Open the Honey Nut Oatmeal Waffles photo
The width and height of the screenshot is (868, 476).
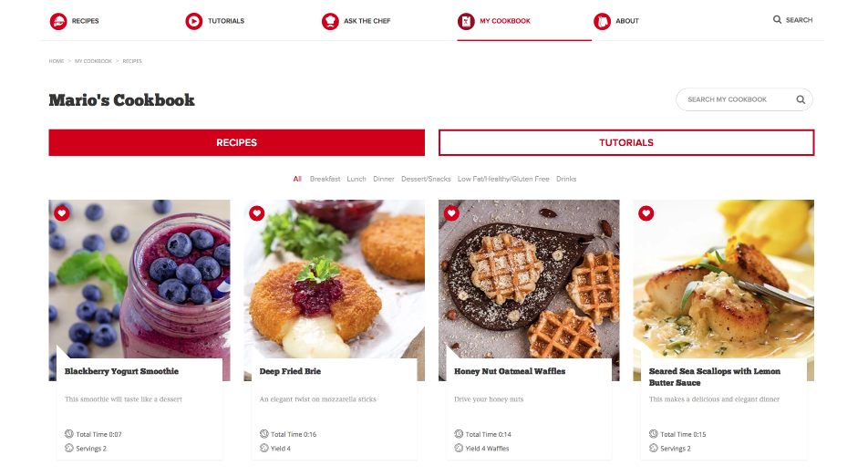pyautogui.click(x=529, y=278)
